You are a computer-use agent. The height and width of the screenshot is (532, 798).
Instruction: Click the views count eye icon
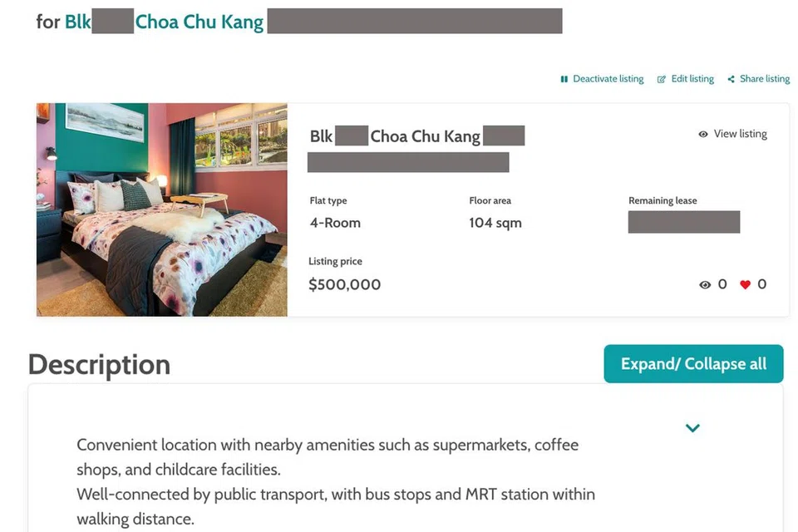pyautogui.click(x=705, y=284)
